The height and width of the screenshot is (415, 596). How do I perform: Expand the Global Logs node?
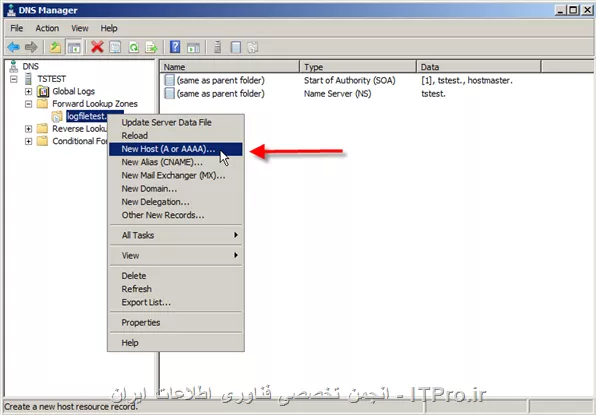29,92
